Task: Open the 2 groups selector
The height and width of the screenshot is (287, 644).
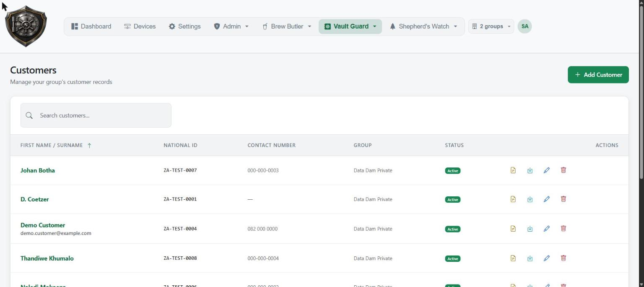Action: coord(491,26)
